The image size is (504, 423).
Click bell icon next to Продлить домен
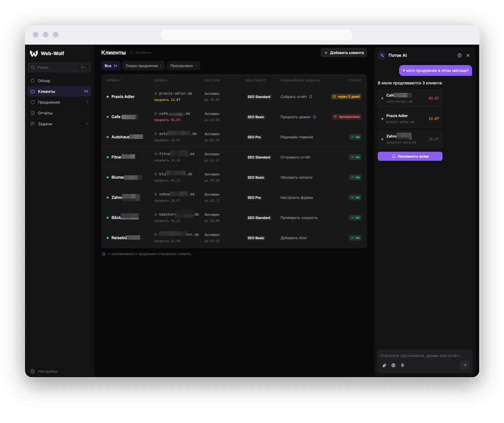tap(314, 117)
